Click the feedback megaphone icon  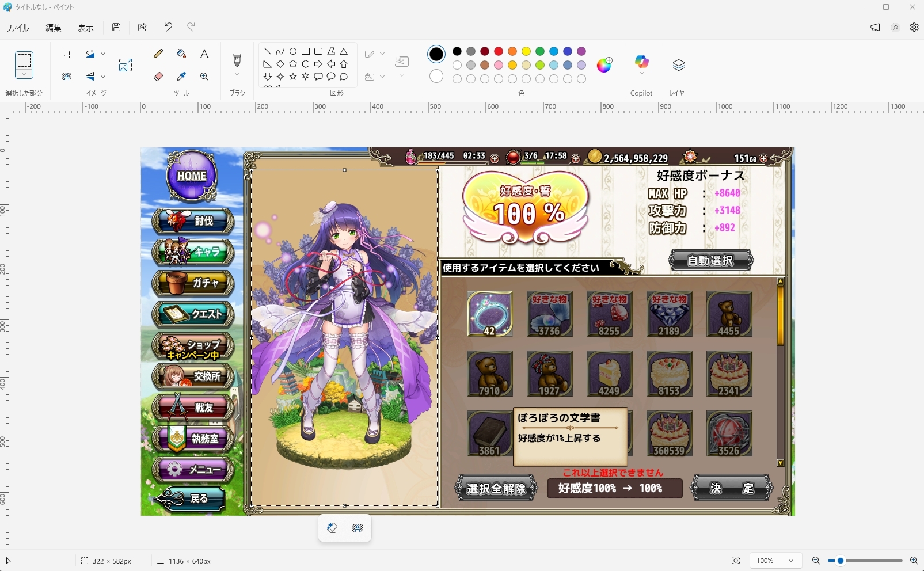pyautogui.click(x=875, y=27)
